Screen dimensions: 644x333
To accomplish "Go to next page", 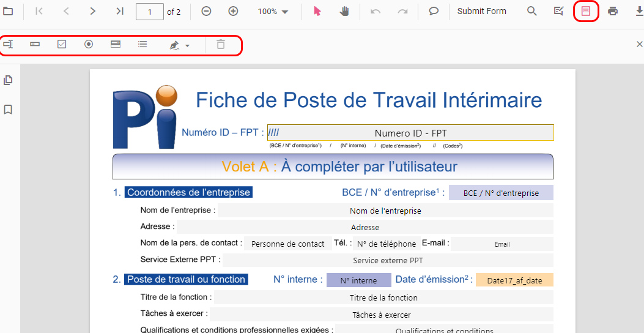I will (x=93, y=11).
